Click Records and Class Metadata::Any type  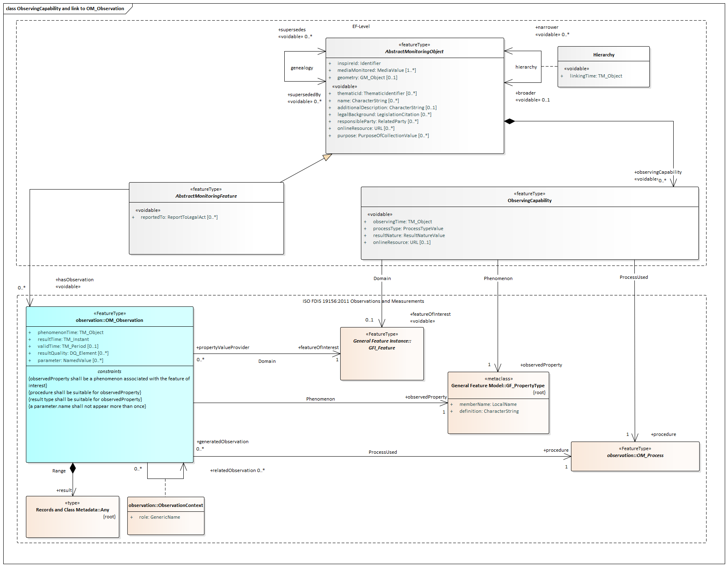(73, 510)
